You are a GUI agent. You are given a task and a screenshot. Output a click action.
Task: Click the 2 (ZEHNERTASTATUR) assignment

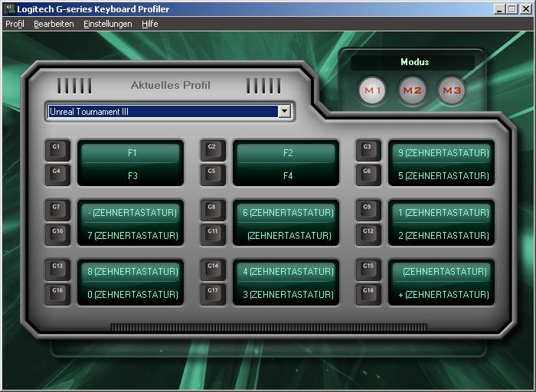pyautogui.click(x=441, y=236)
